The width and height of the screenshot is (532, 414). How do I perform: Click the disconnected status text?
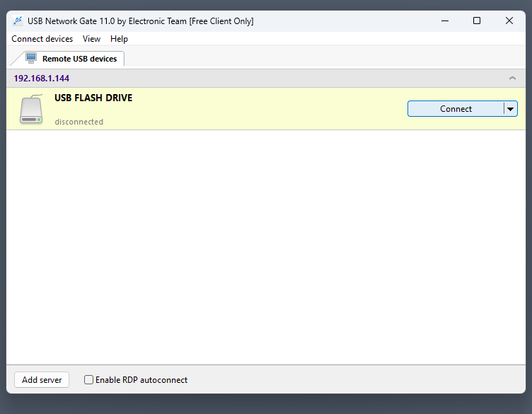(x=79, y=122)
